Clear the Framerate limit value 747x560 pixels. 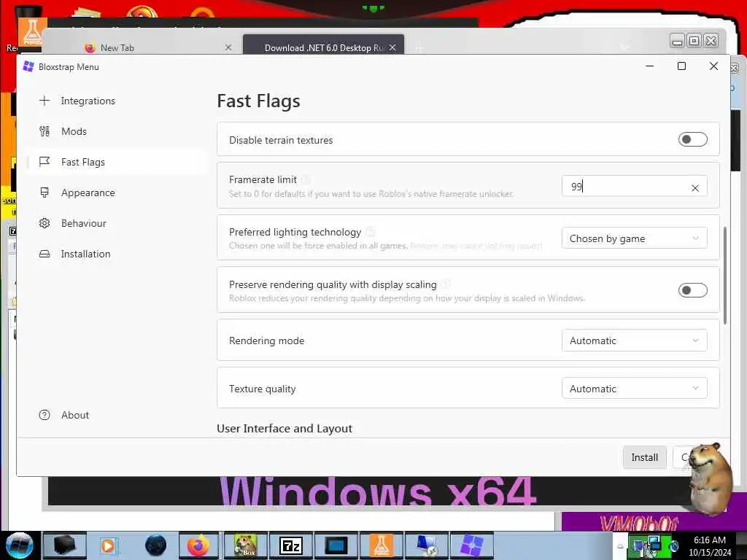point(695,188)
